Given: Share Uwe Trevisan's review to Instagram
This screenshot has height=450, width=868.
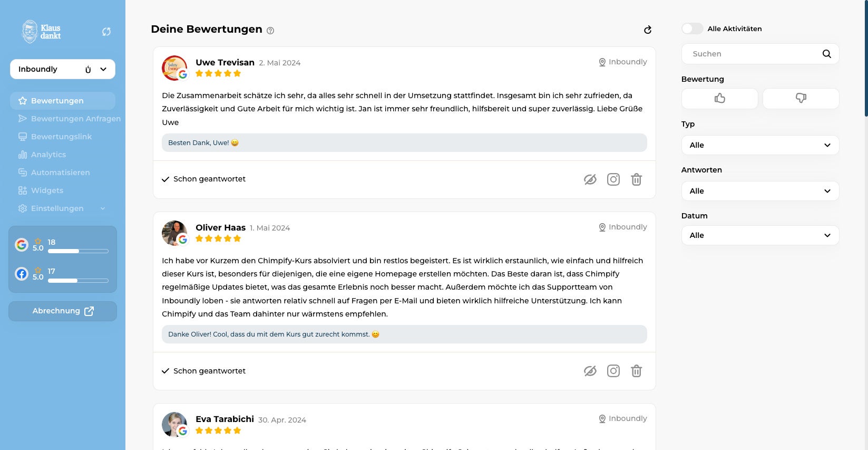Looking at the screenshot, I should 613,179.
